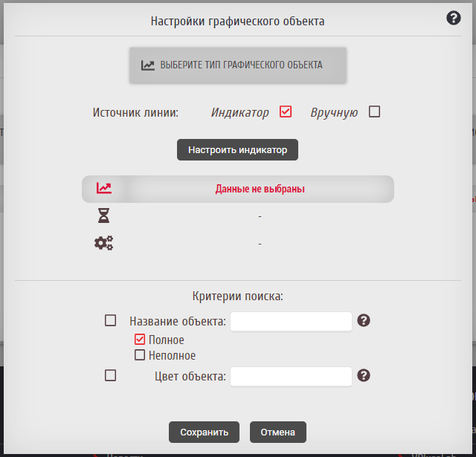Enable the 'Вручную' line source checkbox
This screenshot has width=476, height=457.
(375, 112)
